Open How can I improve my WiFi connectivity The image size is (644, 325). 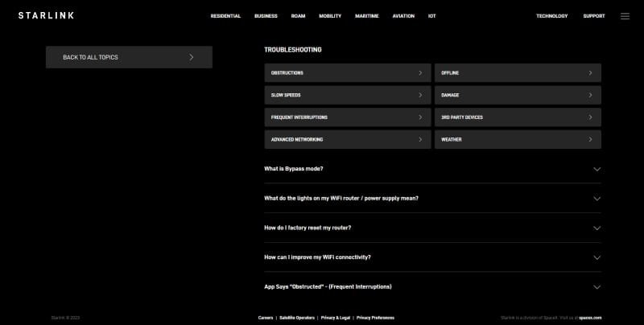[x=317, y=257]
